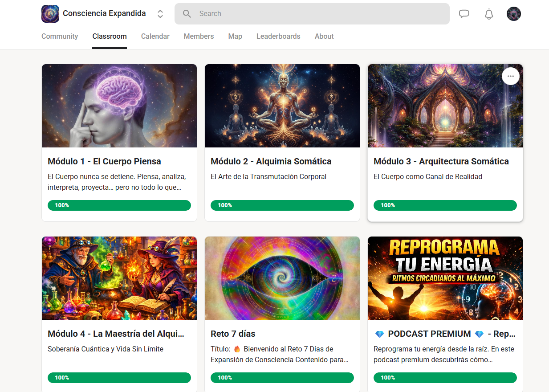Viewport: 549px width, 392px height.
Task: Click the Consciencia Expandida community logo
Action: click(x=50, y=14)
